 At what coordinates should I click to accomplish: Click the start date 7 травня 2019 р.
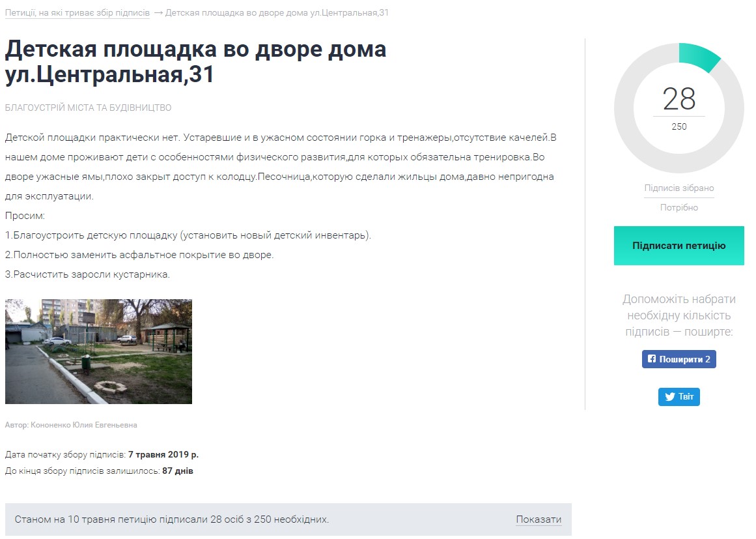pos(163,454)
